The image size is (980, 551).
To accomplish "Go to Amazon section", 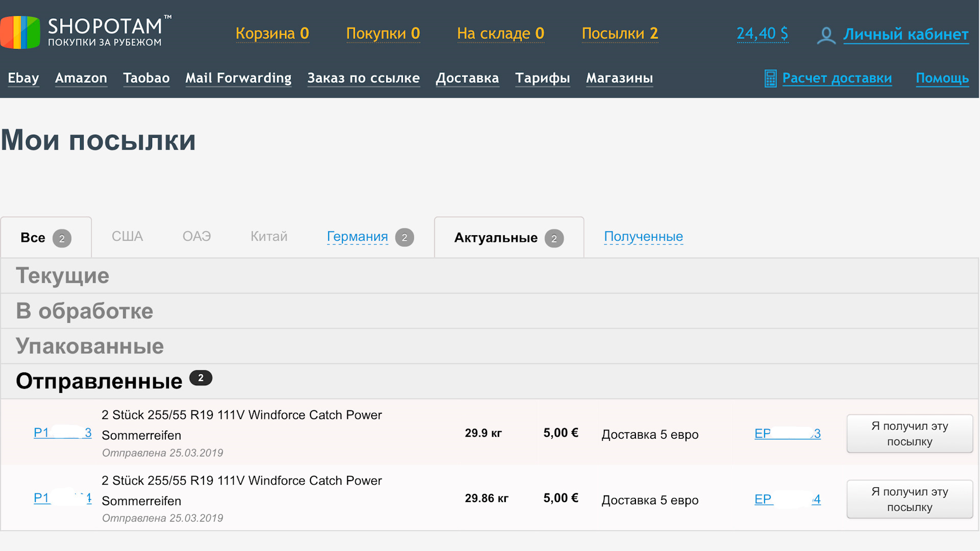I will click(81, 78).
